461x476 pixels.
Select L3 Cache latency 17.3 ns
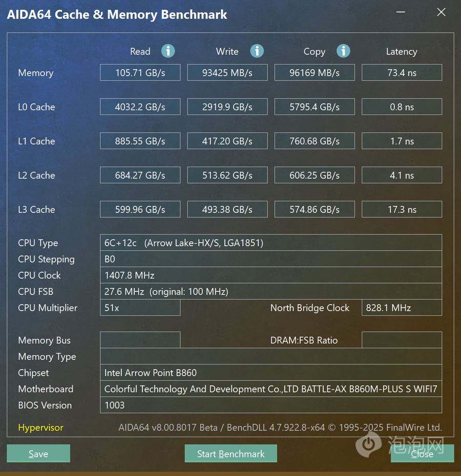tap(402, 209)
